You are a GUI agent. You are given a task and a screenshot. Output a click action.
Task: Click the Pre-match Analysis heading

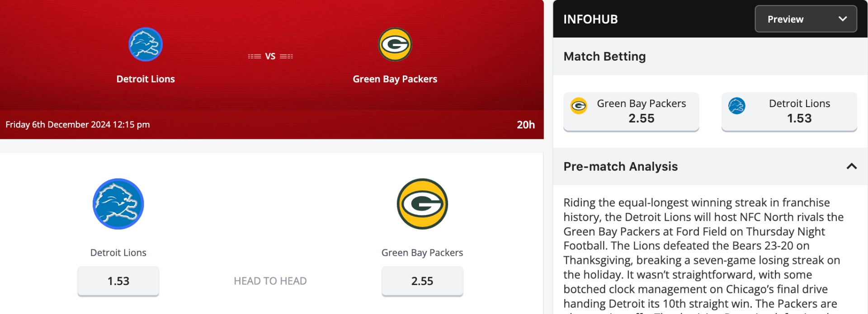[620, 166]
